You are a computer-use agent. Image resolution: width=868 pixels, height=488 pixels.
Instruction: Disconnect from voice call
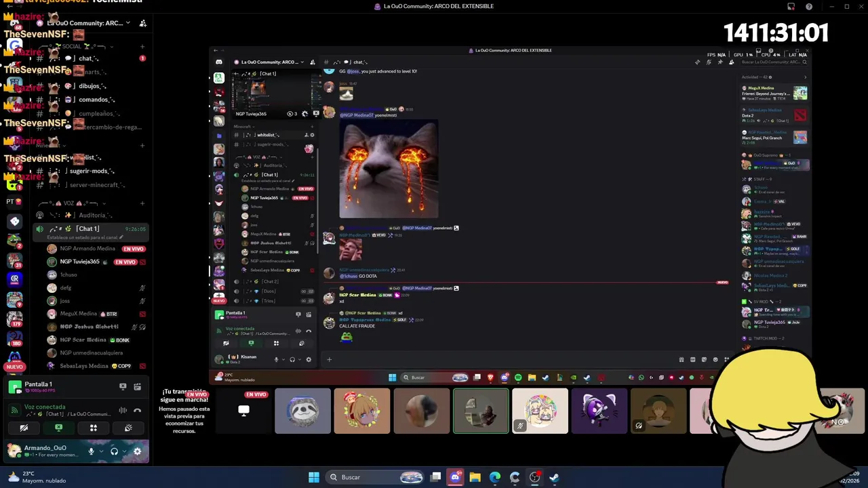point(137,410)
